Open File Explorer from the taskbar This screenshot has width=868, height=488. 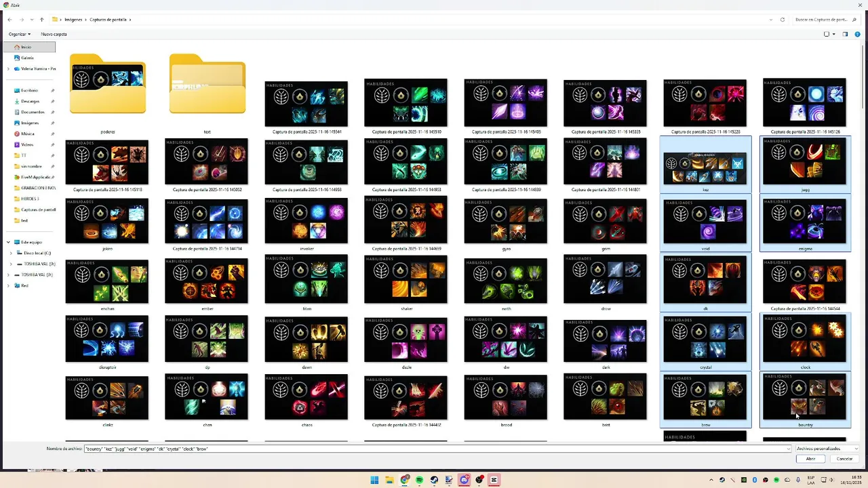[389, 480]
